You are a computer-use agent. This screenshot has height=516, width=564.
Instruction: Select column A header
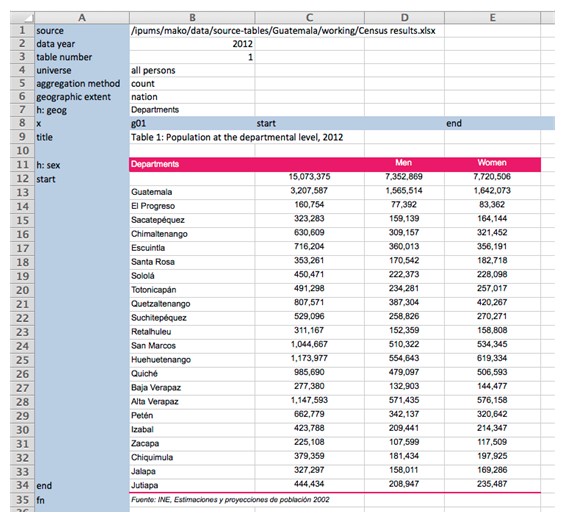pos(82,17)
